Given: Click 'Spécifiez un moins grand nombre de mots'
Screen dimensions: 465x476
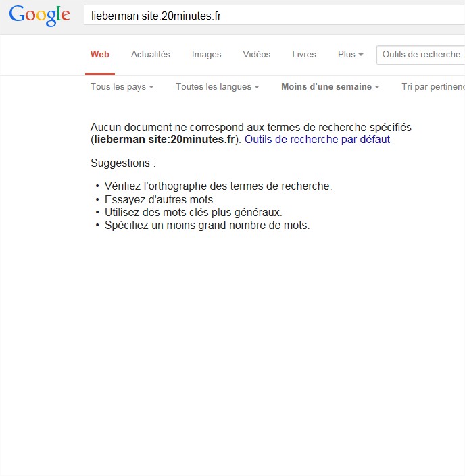Looking at the screenshot, I should 207,226.
